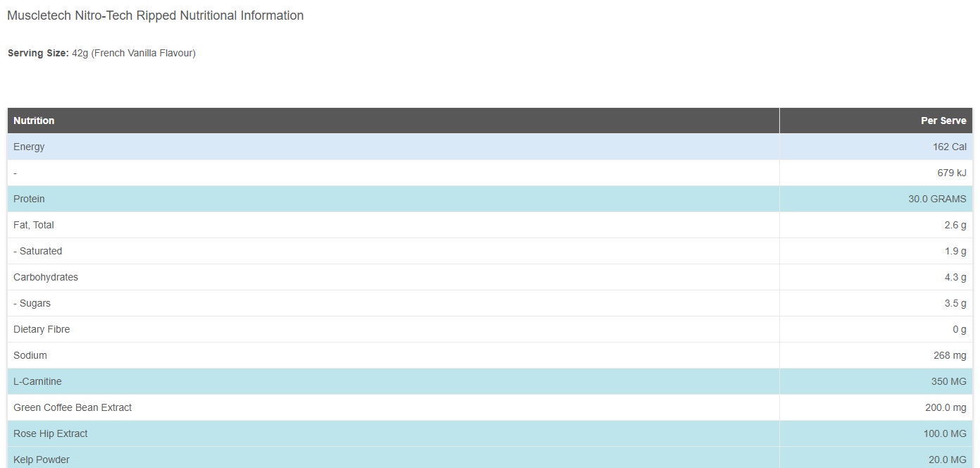Click the '679 kJ' value

(952, 173)
